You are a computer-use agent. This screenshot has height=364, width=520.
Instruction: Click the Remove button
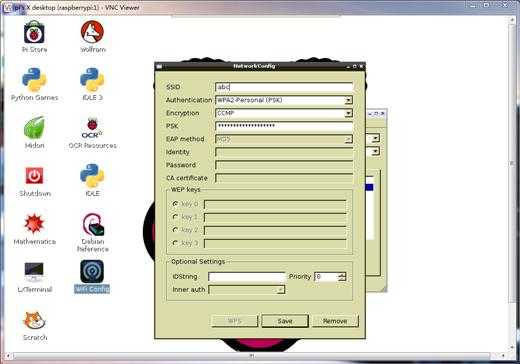(x=335, y=321)
